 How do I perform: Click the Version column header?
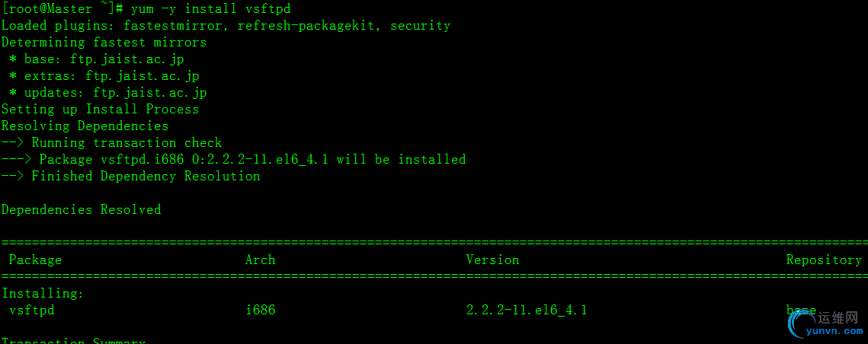click(492, 260)
